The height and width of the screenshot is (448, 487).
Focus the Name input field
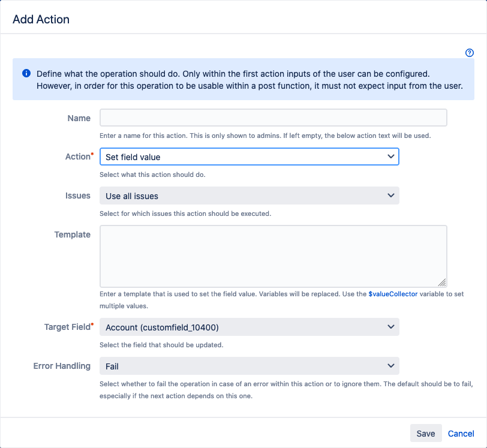click(x=273, y=118)
